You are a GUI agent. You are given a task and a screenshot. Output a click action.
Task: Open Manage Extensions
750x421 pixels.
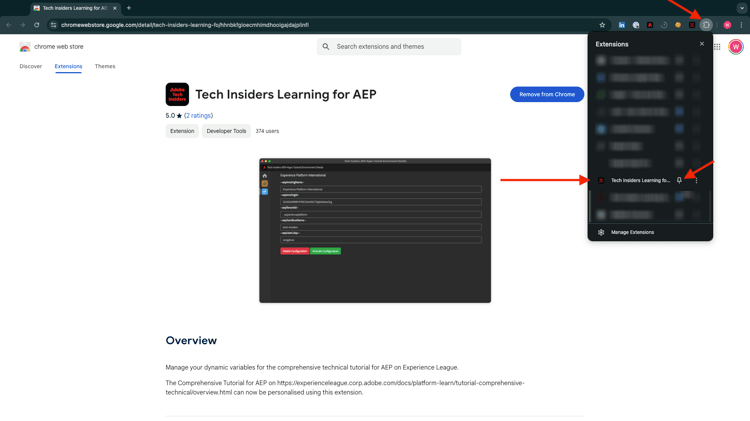click(632, 232)
